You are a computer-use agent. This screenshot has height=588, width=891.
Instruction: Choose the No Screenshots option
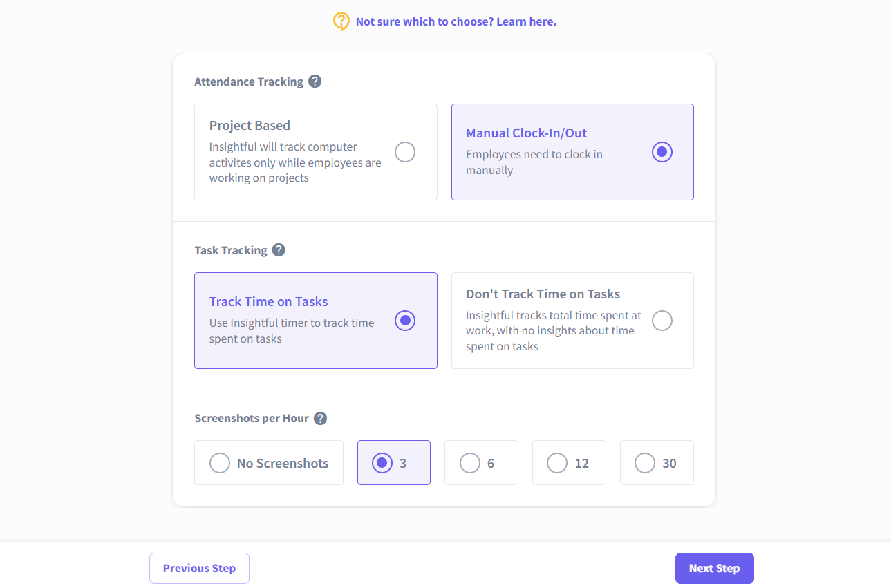[x=220, y=463]
